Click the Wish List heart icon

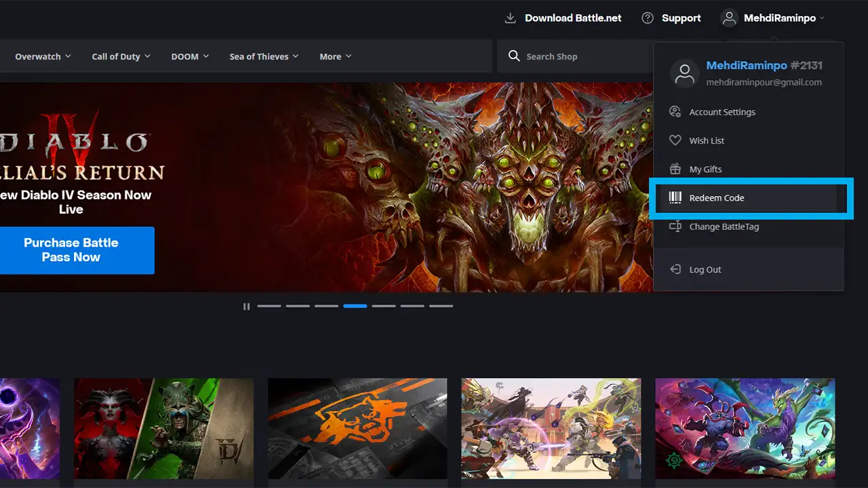coord(675,140)
